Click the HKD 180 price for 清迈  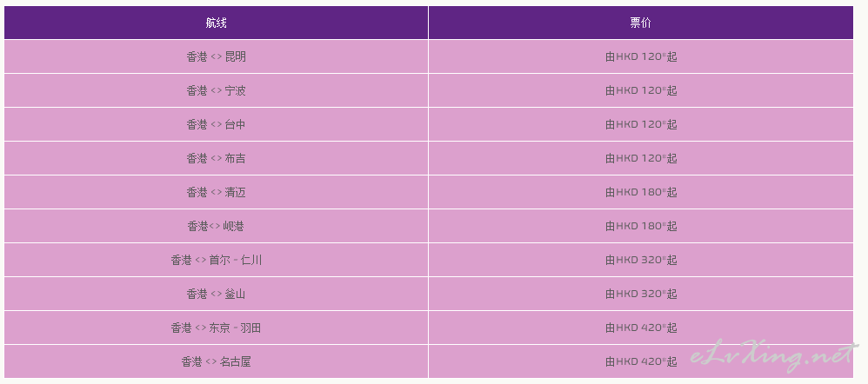640,192
